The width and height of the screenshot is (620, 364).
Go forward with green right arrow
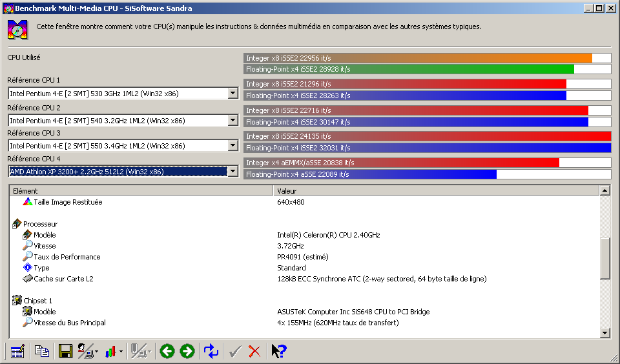pyautogui.click(x=187, y=351)
